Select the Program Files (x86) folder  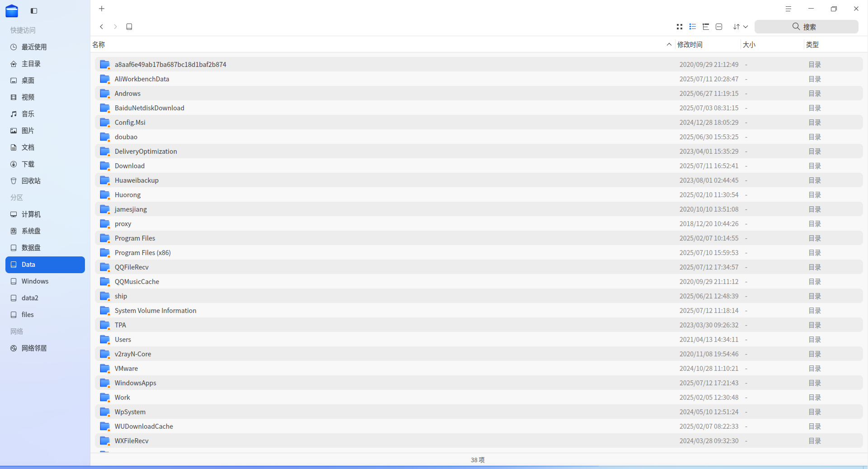point(479,253)
